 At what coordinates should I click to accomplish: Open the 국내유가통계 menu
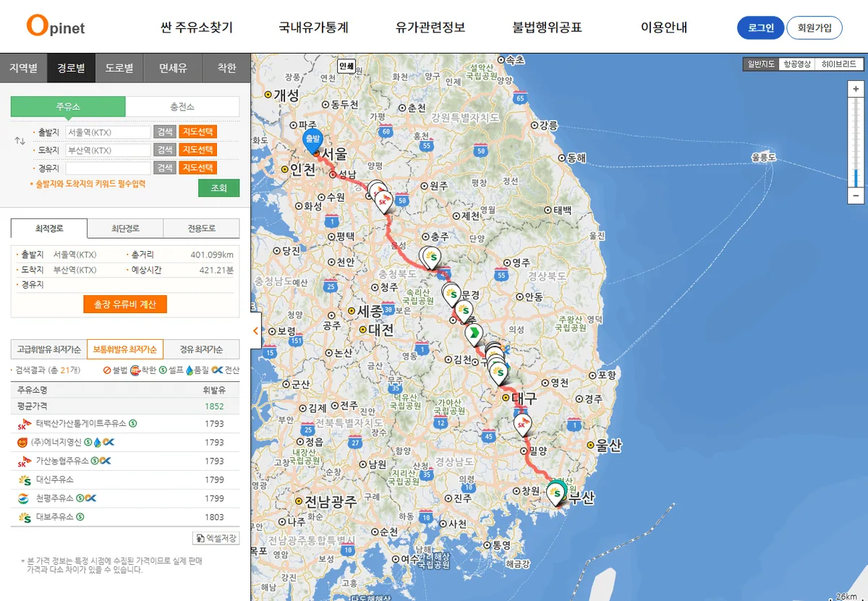(x=314, y=27)
